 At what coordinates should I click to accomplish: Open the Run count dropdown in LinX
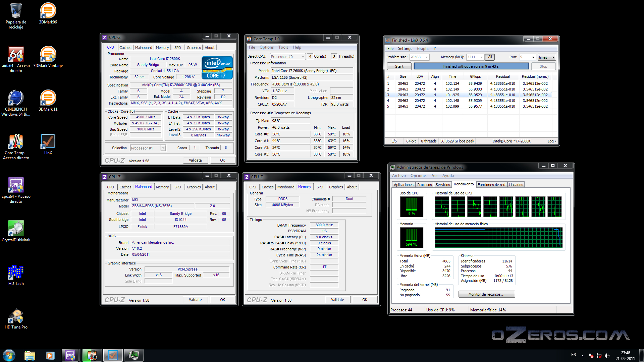527,57
